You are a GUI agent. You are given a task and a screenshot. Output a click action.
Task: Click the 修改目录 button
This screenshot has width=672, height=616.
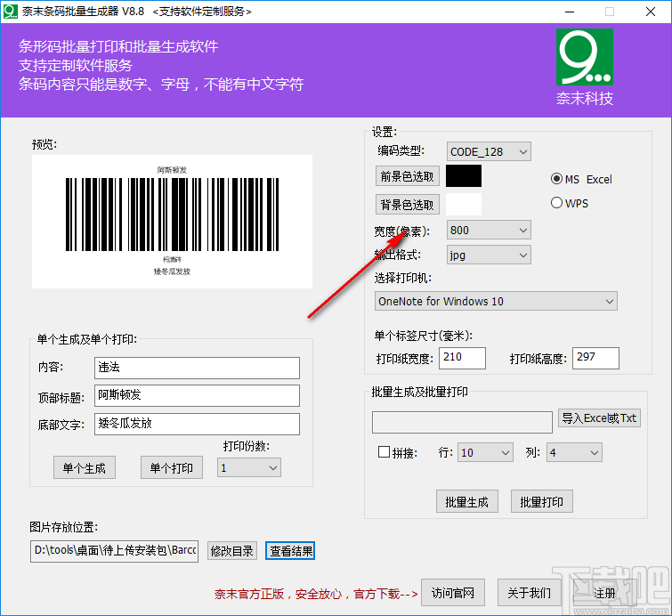[232, 551]
